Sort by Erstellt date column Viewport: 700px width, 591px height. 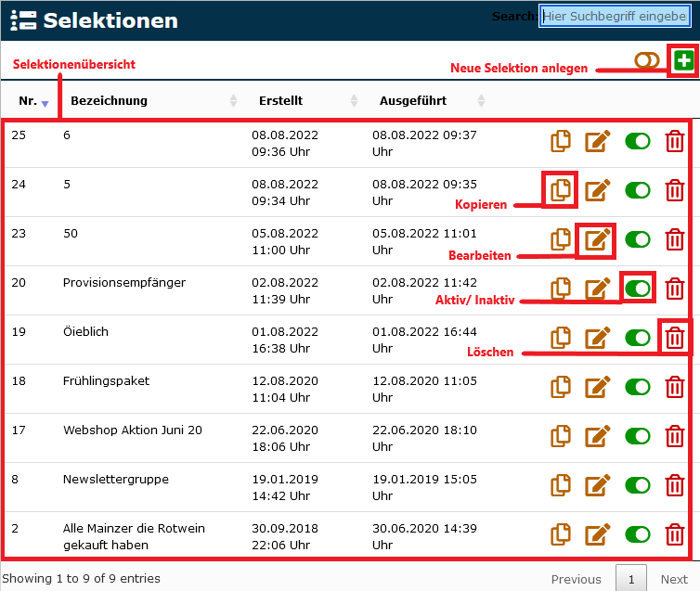point(280,101)
